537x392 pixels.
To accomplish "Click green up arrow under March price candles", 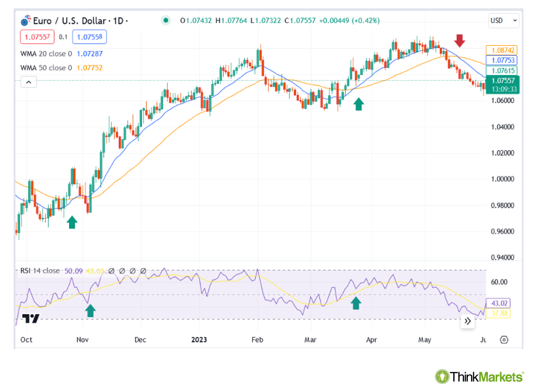I will pos(358,104).
